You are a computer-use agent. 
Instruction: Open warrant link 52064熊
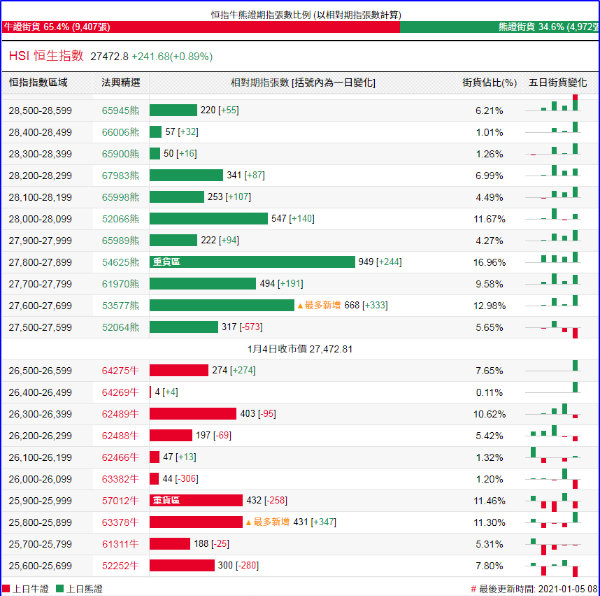tap(120, 327)
